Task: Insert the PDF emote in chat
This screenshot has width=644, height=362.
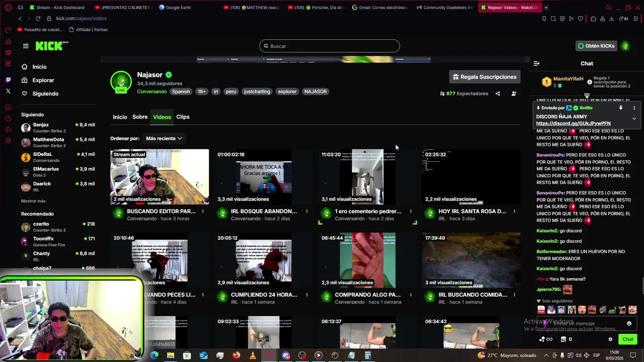Action: pyautogui.click(x=541, y=310)
